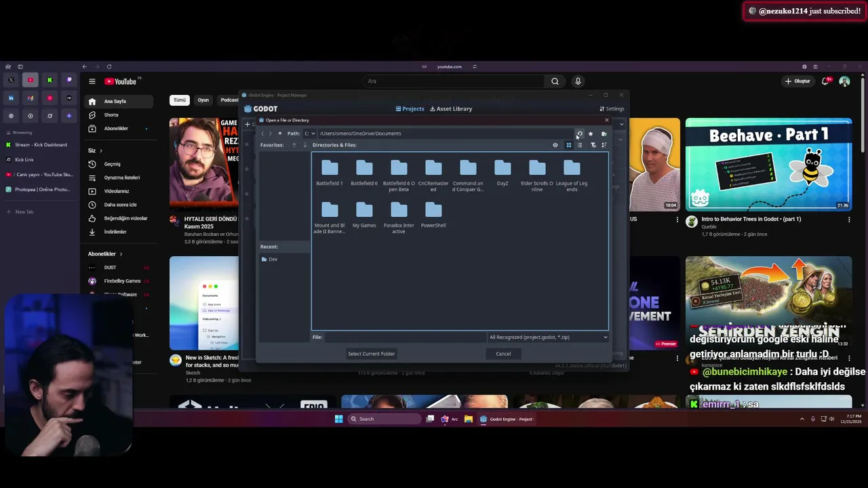Viewport: 868px width, 488px height.
Task: Open file filter options icon
Action: pos(593,145)
